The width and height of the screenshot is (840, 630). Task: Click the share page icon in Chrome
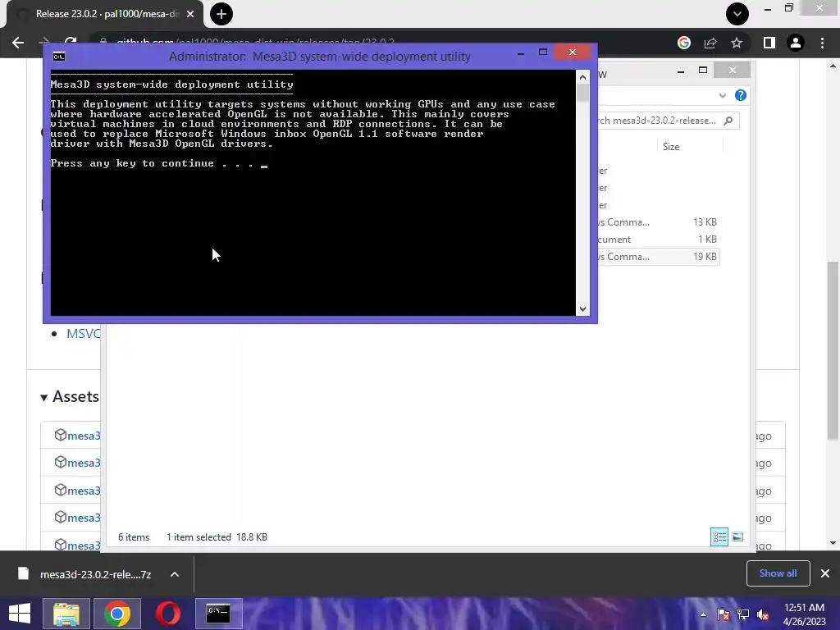(710, 43)
